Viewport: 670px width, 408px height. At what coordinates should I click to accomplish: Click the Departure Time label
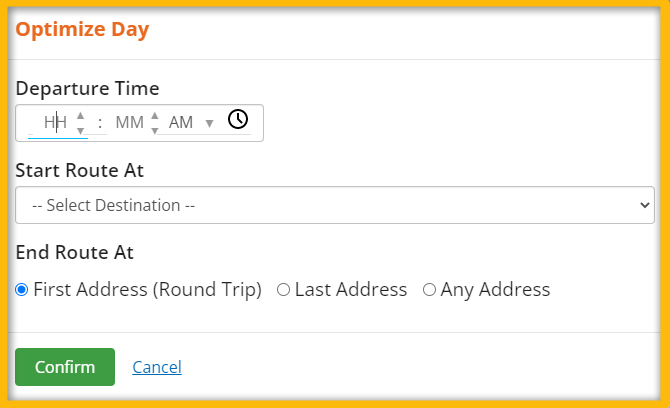pyautogui.click(x=87, y=88)
